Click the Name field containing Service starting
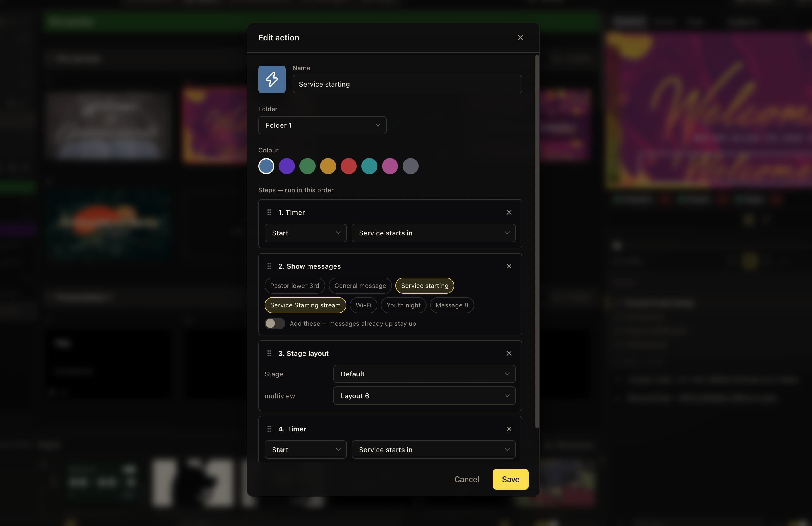Image resolution: width=812 pixels, height=526 pixels. tap(407, 84)
